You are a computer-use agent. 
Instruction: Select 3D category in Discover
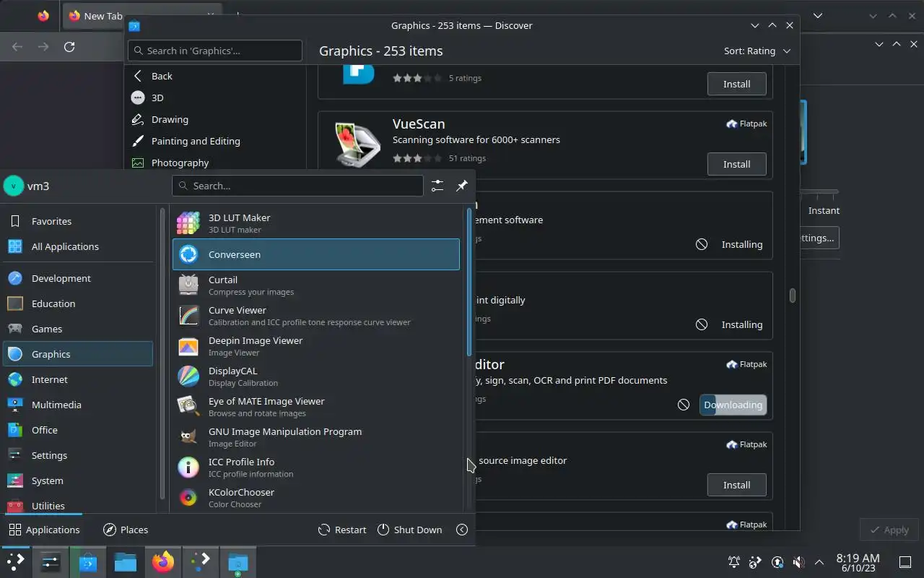tap(216, 98)
